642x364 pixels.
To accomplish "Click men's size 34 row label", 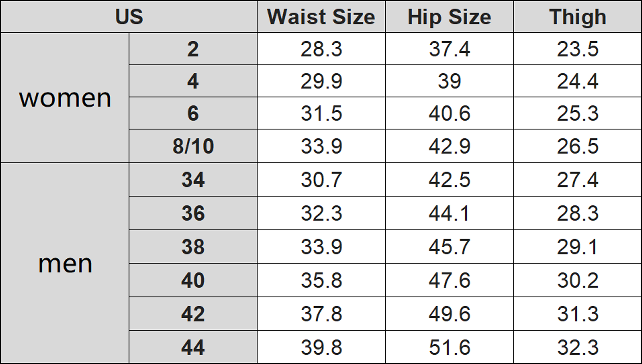I will (x=193, y=180).
